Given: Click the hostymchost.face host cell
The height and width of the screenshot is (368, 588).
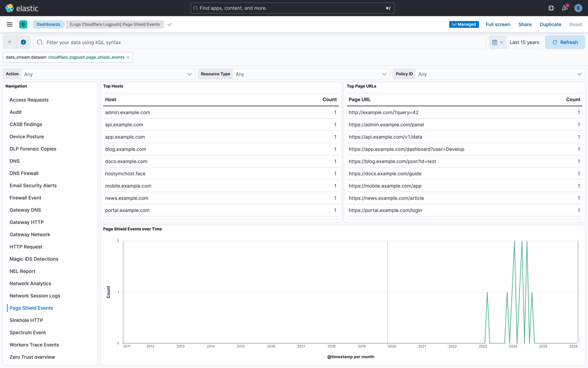Looking at the screenshot, I should [x=125, y=174].
